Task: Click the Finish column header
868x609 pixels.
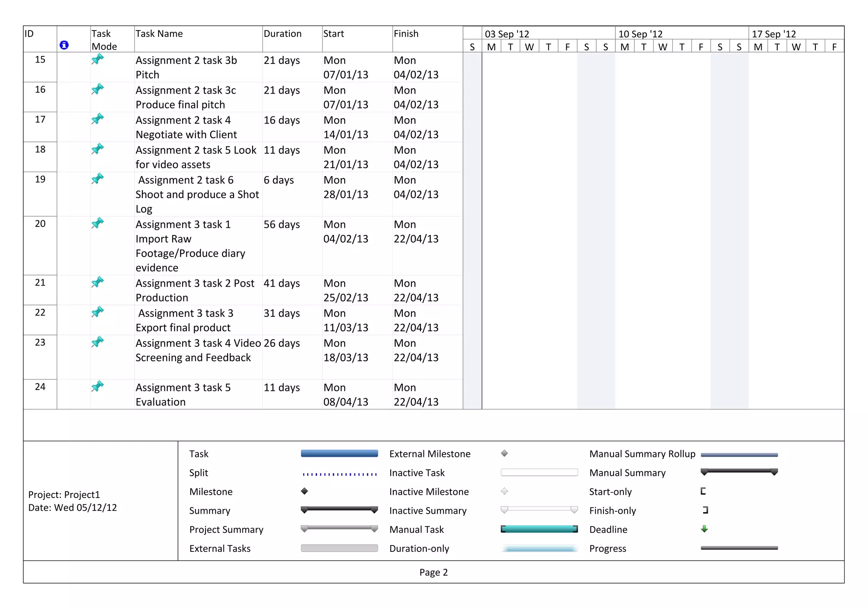Action: tap(406, 34)
